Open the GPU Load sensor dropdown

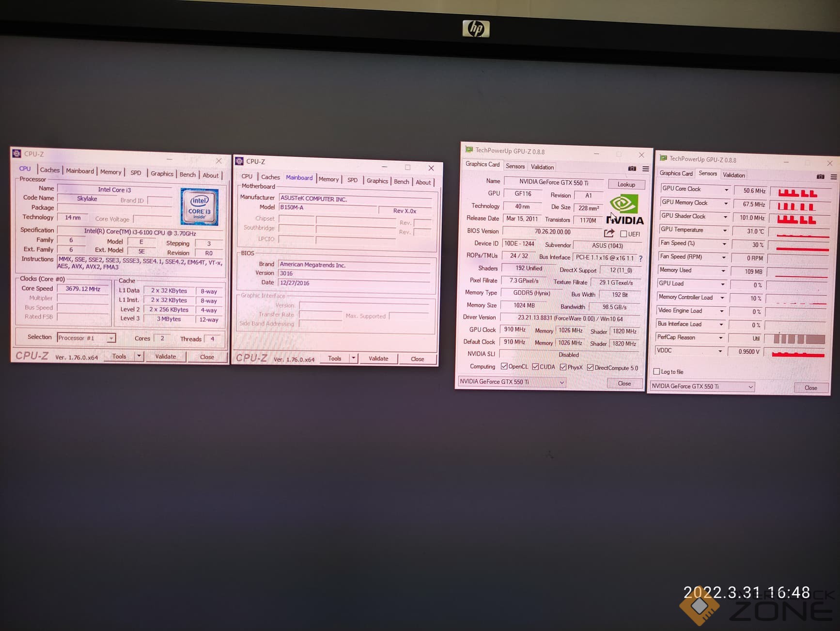(x=723, y=284)
